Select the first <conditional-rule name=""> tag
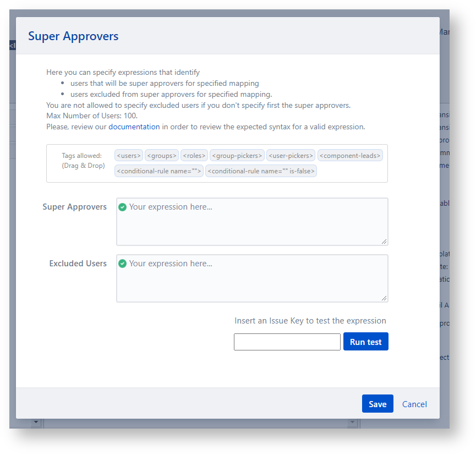Screen dimensions: 476x455 click(x=159, y=171)
